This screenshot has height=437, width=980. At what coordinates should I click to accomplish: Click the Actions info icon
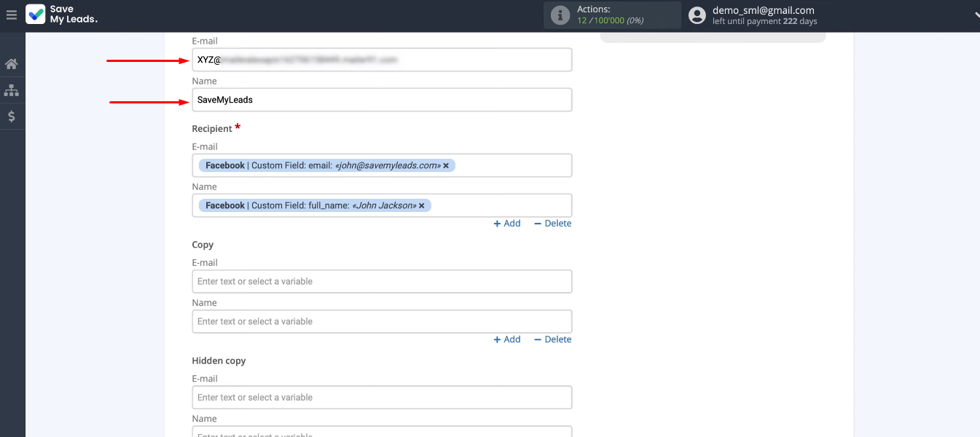pyautogui.click(x=560, y=15)
